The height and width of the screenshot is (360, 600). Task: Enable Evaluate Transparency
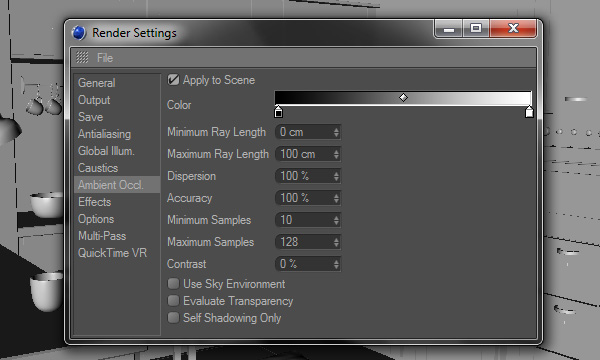pyautogui.click(x=173, y=301)
